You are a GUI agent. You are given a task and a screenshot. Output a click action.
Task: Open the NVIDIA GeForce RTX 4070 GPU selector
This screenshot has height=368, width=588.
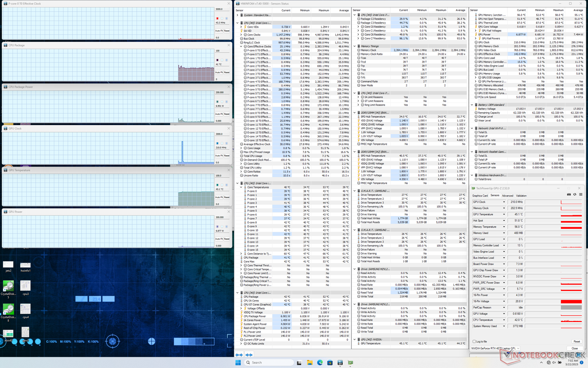pos(495,348)
